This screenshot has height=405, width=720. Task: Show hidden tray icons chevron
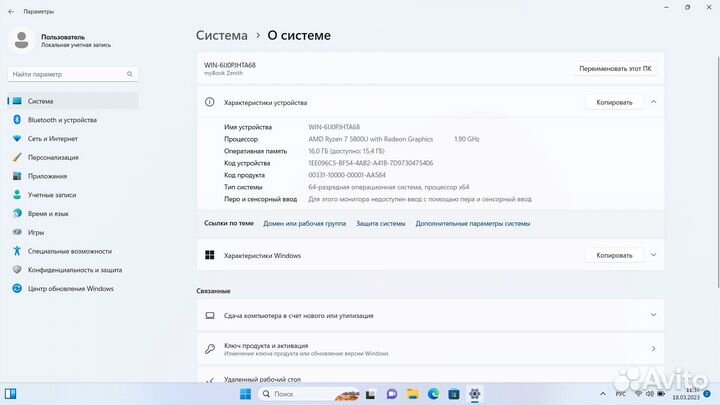[602, 394]
